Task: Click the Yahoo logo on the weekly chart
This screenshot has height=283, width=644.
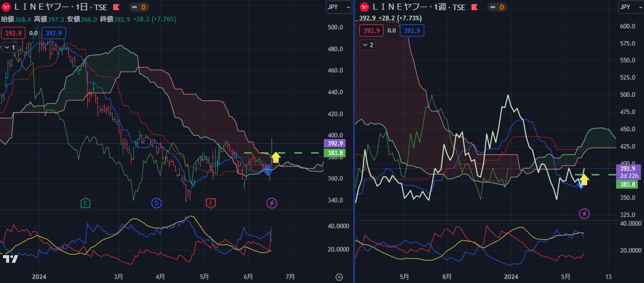Action: tap(365, 7)
